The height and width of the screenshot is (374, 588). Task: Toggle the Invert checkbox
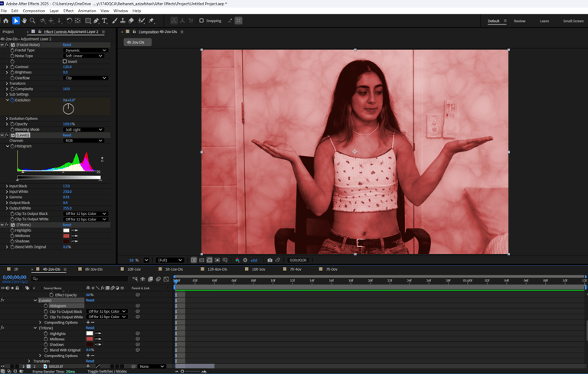pyautogui.click(x=64, y=61)
